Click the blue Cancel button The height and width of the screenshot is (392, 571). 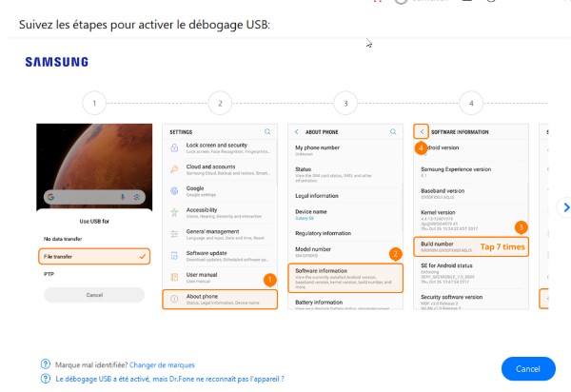pyautogui.click(x=528, y=369)
